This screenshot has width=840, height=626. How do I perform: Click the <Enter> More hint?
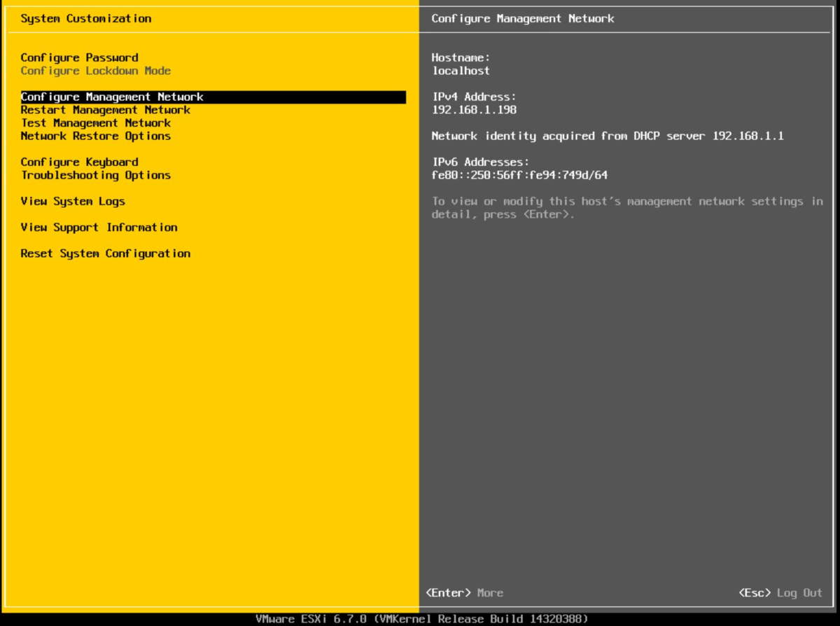coord(464,592)
